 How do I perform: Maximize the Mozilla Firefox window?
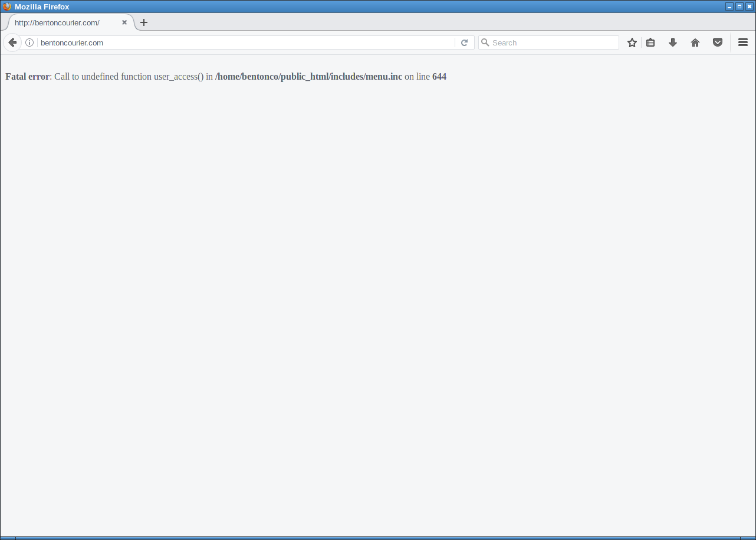739,6
